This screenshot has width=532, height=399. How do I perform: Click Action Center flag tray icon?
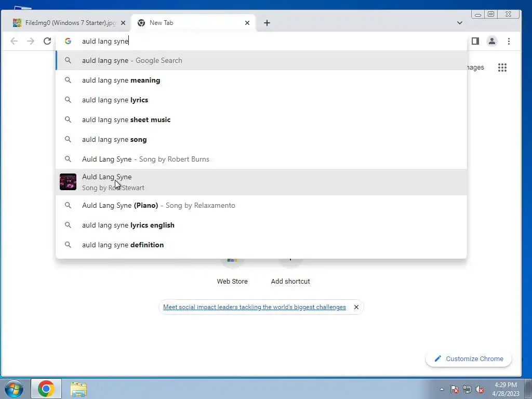coord(455,389)
